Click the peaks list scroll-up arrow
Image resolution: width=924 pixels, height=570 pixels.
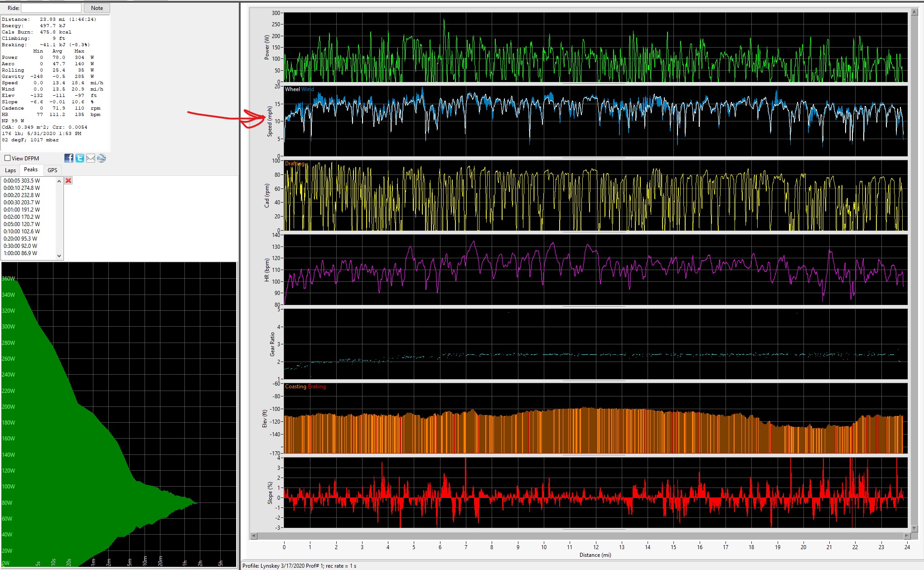59,181
